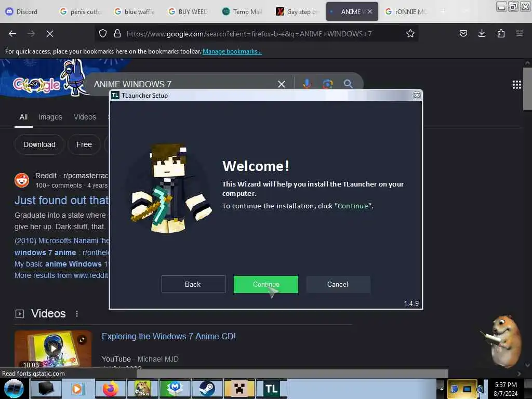Open Videos section more options
The width and height of the screenshot is (532, 399).
pos(77,314)
